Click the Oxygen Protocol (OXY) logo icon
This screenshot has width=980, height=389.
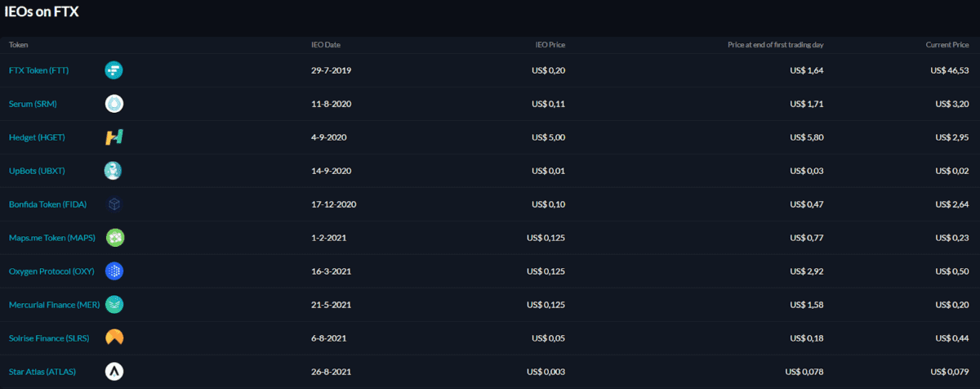coord(114,271)
